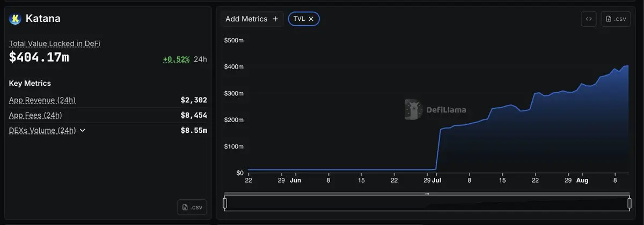Expand the DEXs Volume (24h) chevron
The image size is (644, 225).
[82, 130]
